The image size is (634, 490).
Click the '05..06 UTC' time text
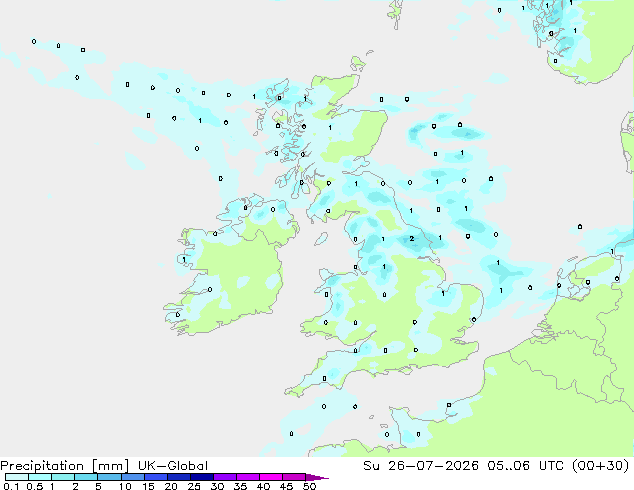tap(525, 466)
